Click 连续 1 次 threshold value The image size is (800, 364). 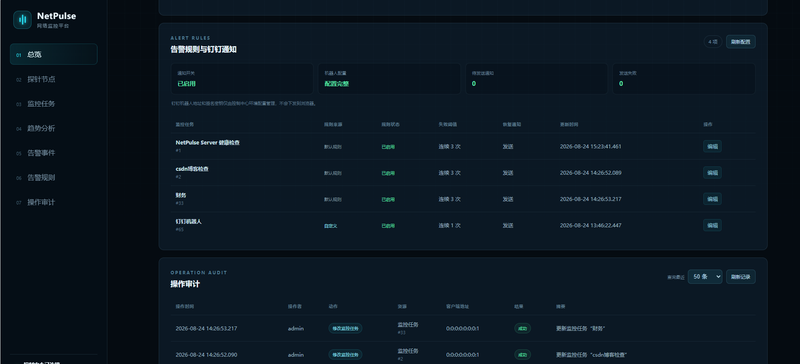click(x=449, y=225)
